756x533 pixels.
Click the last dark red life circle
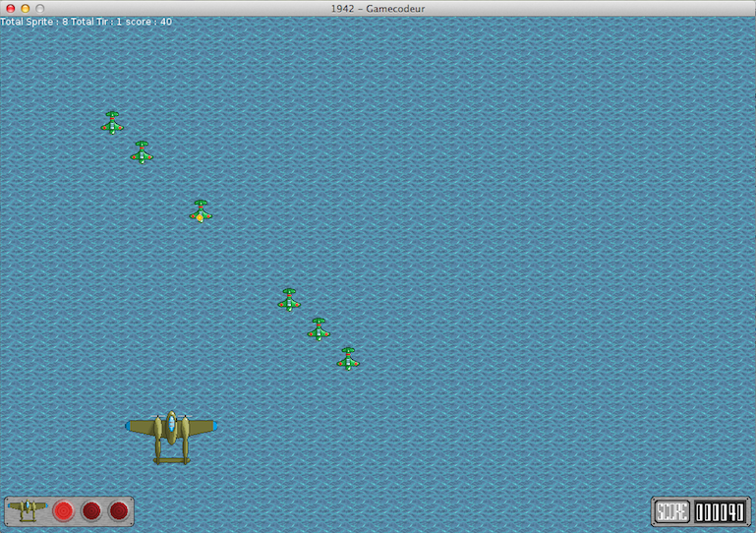coord(119,510)
